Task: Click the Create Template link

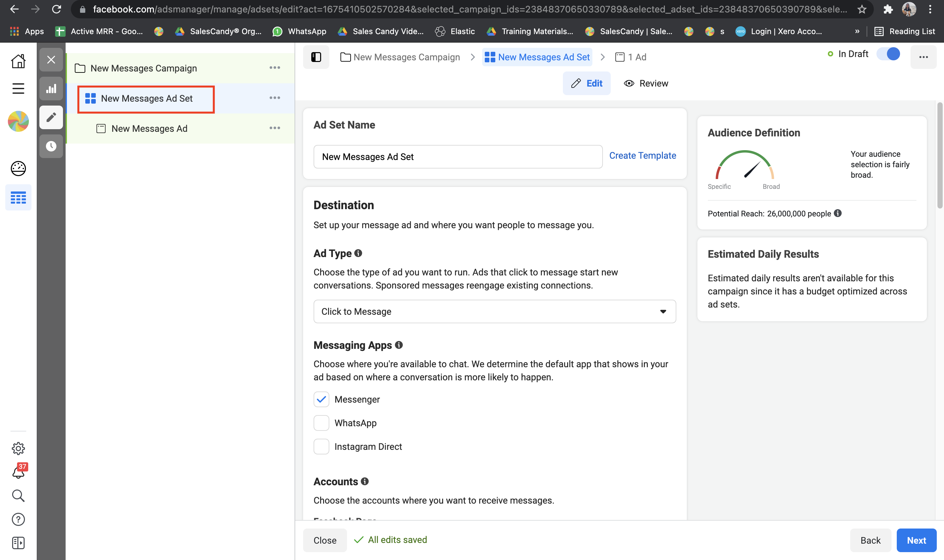Action: tap(643, 155)
